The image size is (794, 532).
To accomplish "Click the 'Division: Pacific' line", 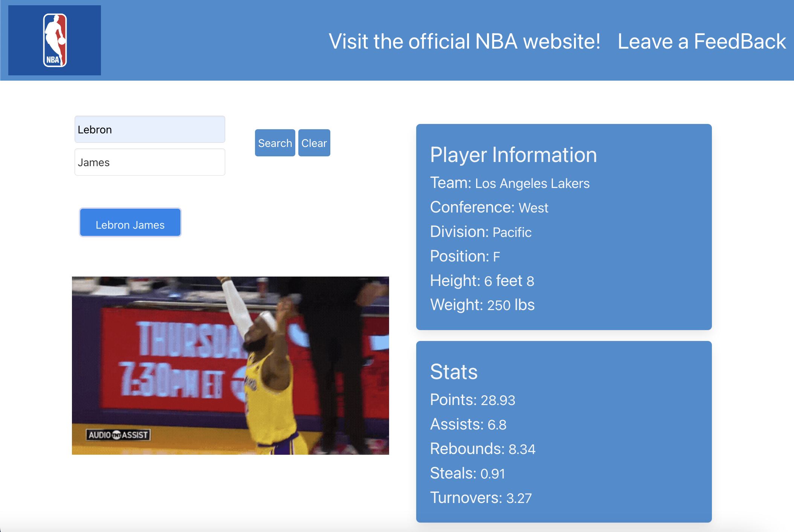I will coord(481,232).
